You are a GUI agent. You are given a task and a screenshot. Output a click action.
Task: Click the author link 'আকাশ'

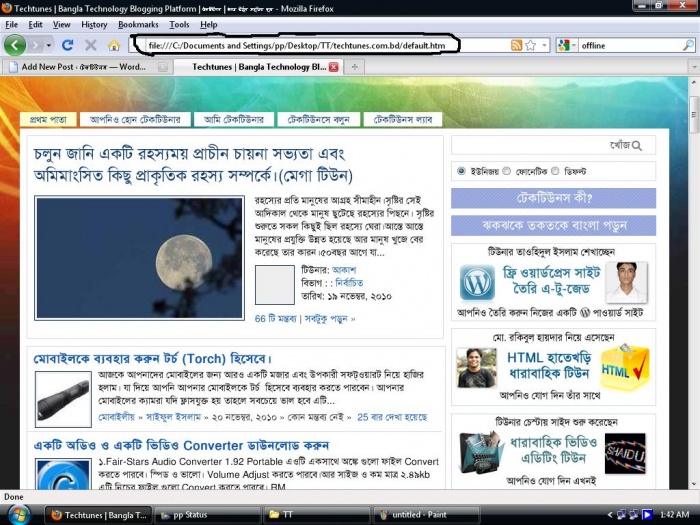pos(344,270)
